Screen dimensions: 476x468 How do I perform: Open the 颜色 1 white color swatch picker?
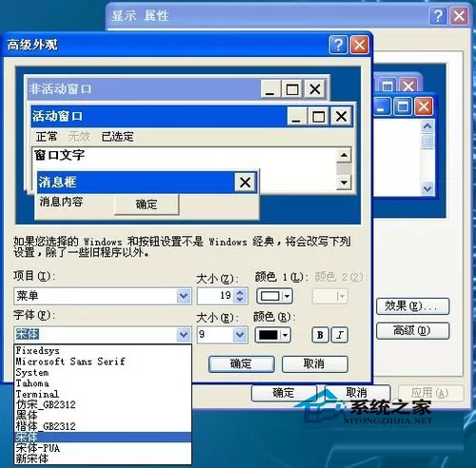[274, 296]
